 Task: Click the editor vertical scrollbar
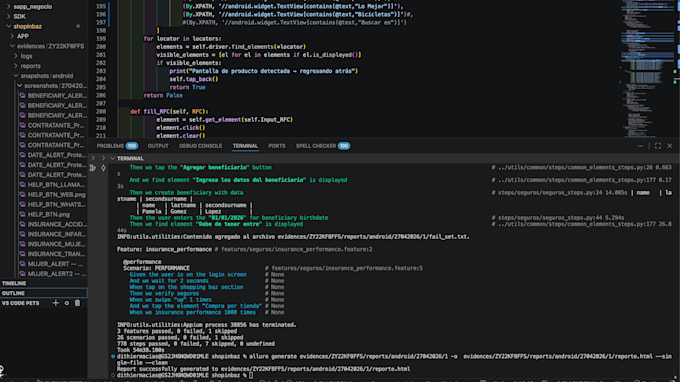tap(677, 69)
